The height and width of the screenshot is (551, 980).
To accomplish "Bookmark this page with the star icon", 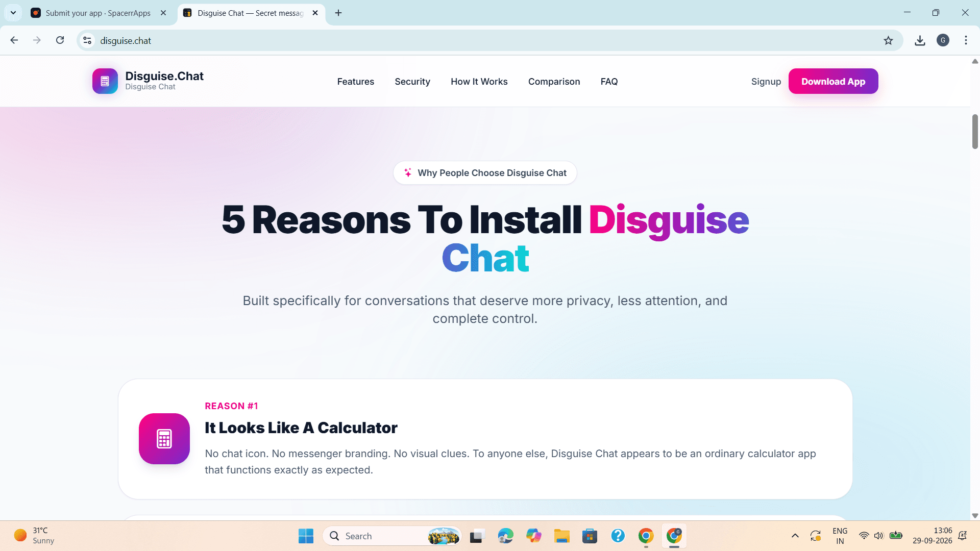I will pyautogui.click(x=888, y=40).
